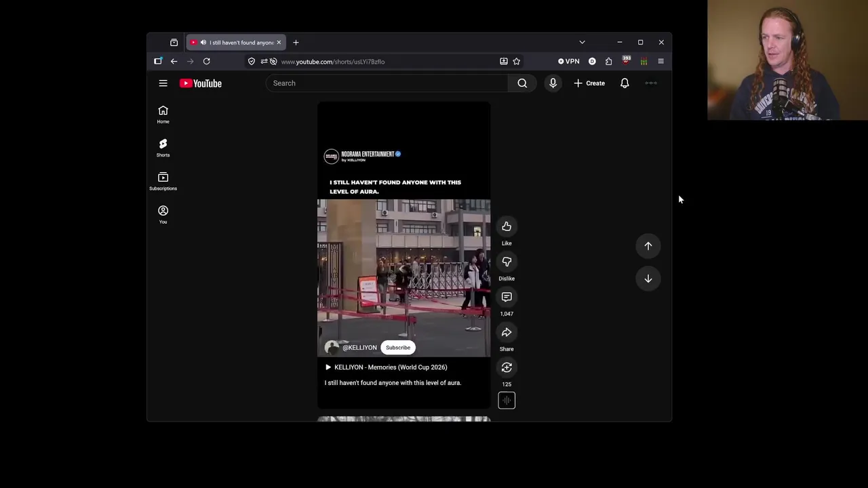Go to the next short

point(648,279)
